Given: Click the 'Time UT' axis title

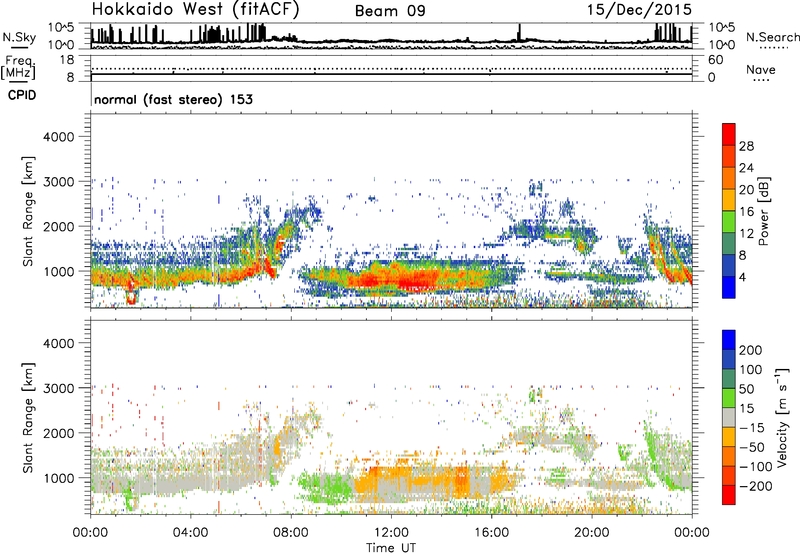Looking at the screenshot, I should point(391,548).
